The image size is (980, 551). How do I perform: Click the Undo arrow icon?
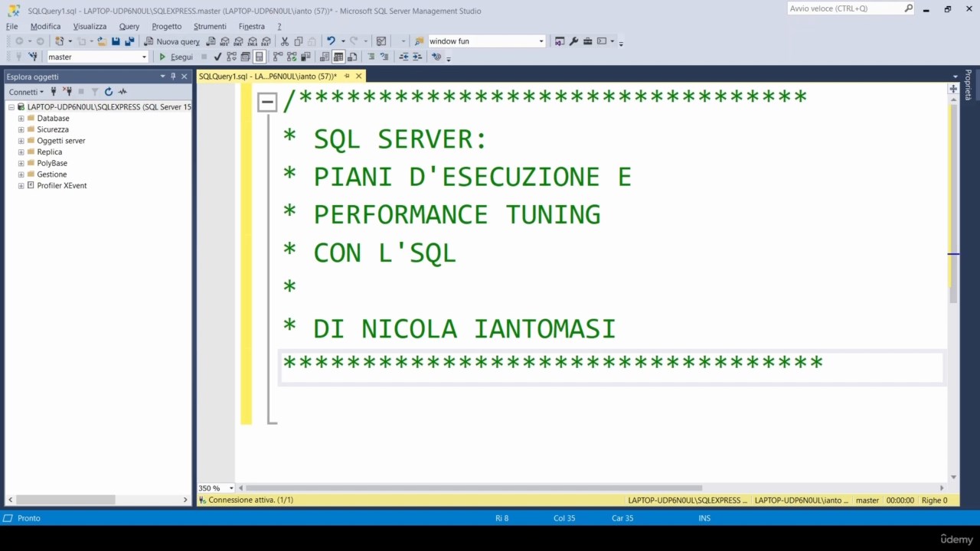coord(331,41)
